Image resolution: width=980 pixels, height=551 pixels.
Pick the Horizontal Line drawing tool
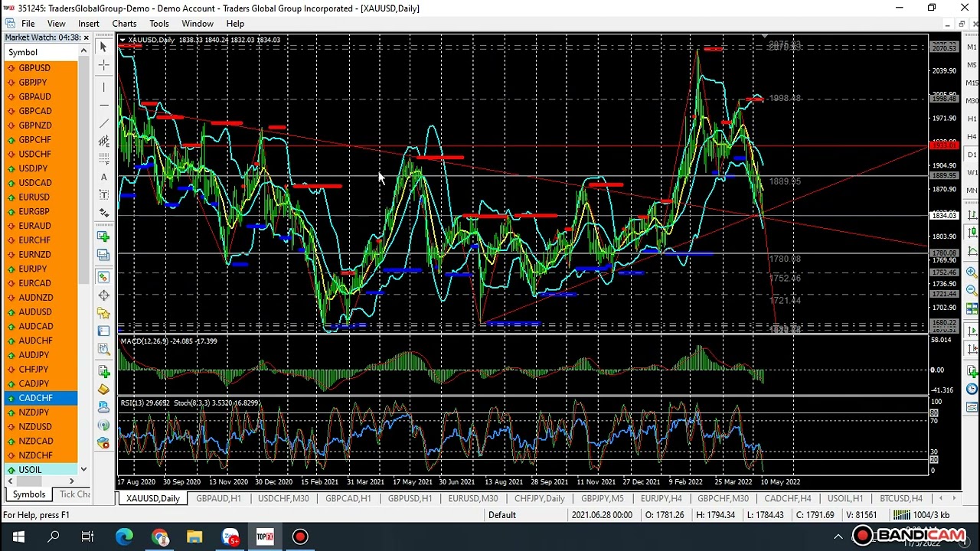click(103, 106)
